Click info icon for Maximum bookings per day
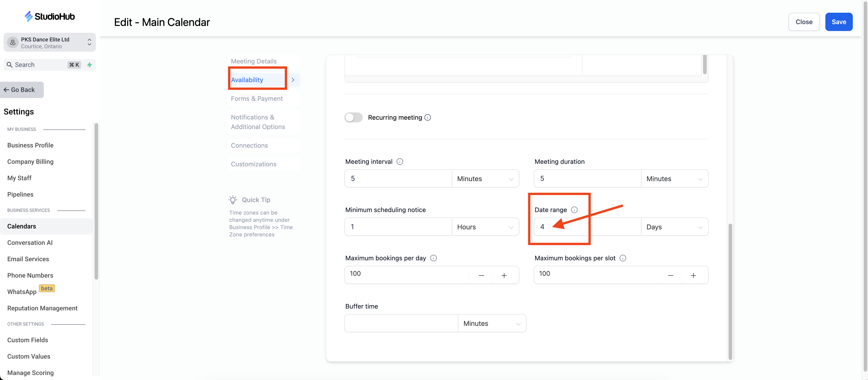Image resolution: width=868 pixels, height=380 pixels. pos(433,258)
